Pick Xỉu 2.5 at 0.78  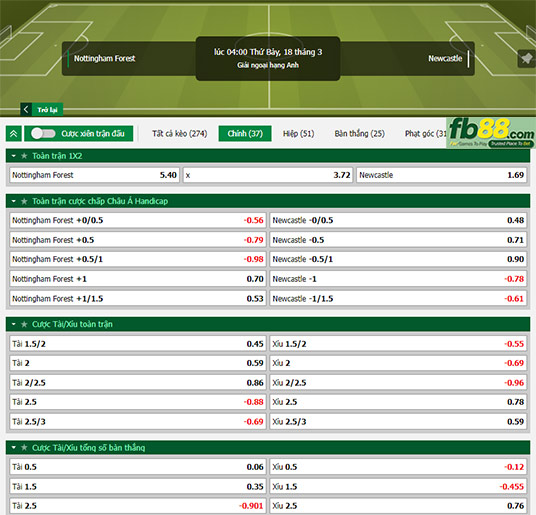pos(398,402)
